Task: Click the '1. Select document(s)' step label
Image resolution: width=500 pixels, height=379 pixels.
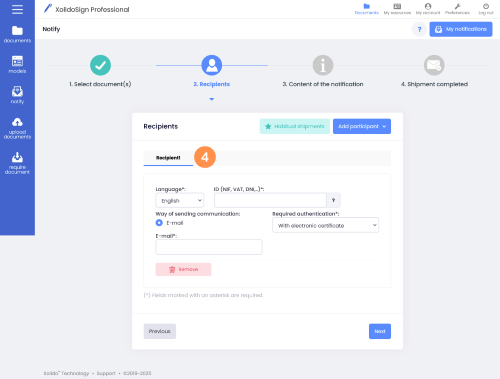Action: point(100,84)
